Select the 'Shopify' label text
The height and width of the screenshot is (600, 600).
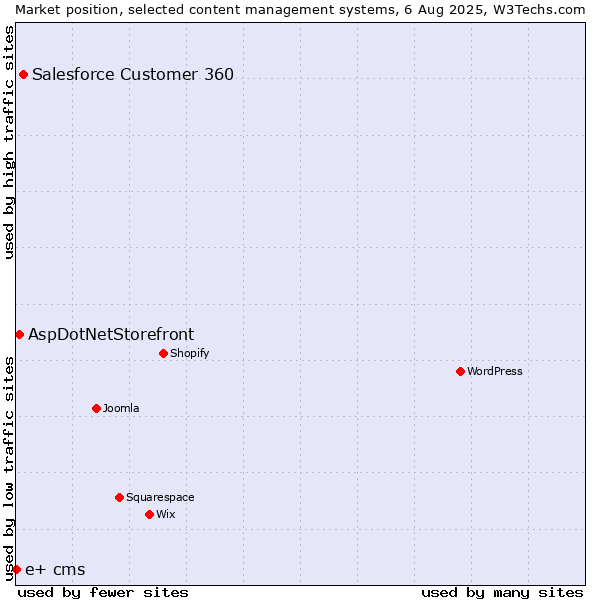(x=189, y=353)
